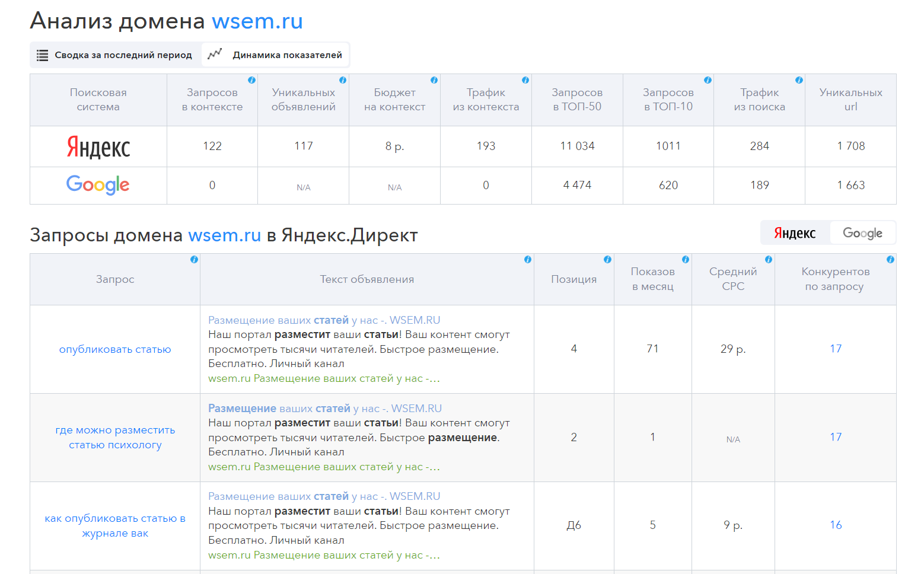Viewport: 924px width, 574px height.
Task: Select the average CPC value 9 р.
Action: coord(733,525)
